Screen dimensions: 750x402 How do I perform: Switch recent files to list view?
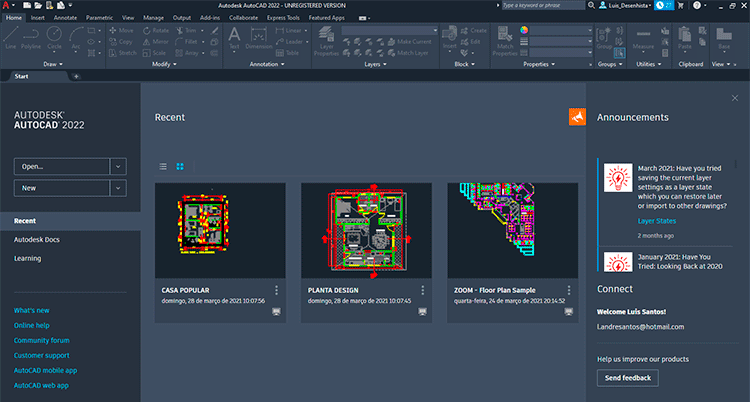click(x=163, y=167)
